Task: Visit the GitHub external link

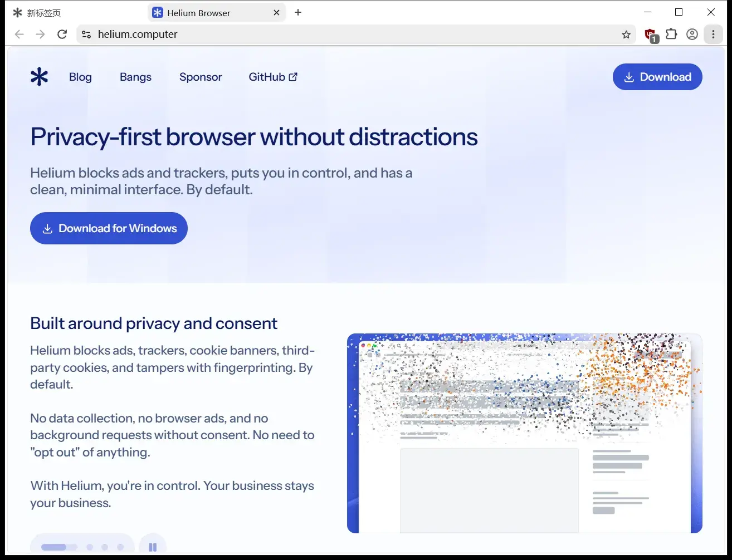Action: point(273,77)
